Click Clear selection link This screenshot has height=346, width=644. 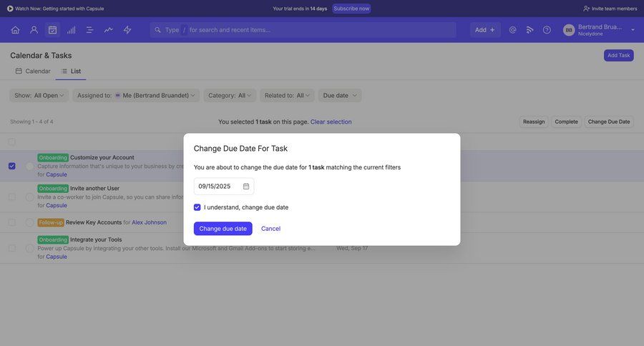(331, 122)
